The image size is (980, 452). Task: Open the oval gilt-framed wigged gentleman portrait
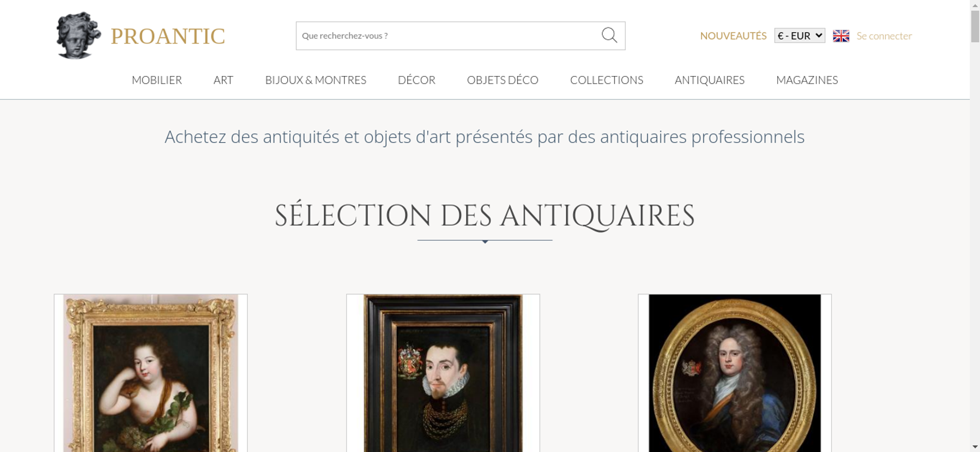[735, 373]
